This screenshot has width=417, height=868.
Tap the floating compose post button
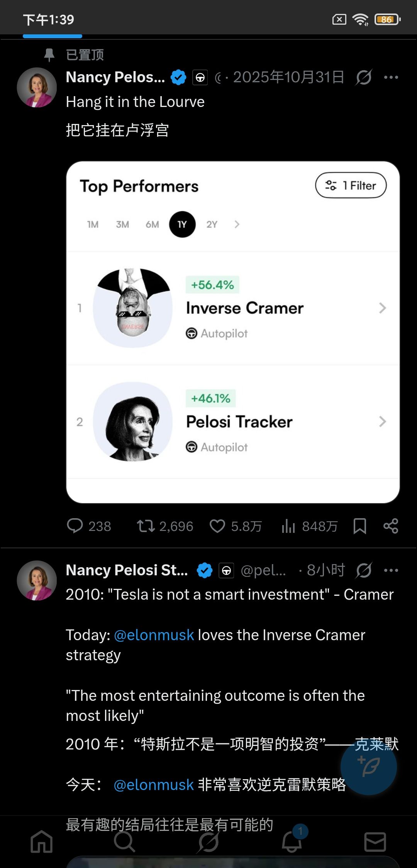coord(369,767)
